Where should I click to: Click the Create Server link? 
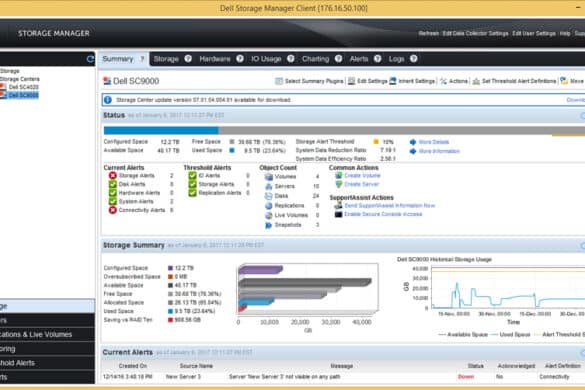[x=361, y=184]
